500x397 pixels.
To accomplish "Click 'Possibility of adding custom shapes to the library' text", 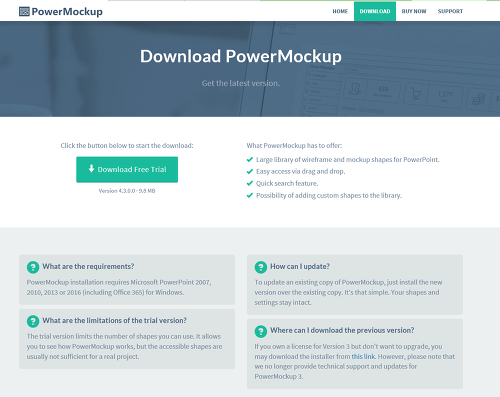I will (329, 195).
